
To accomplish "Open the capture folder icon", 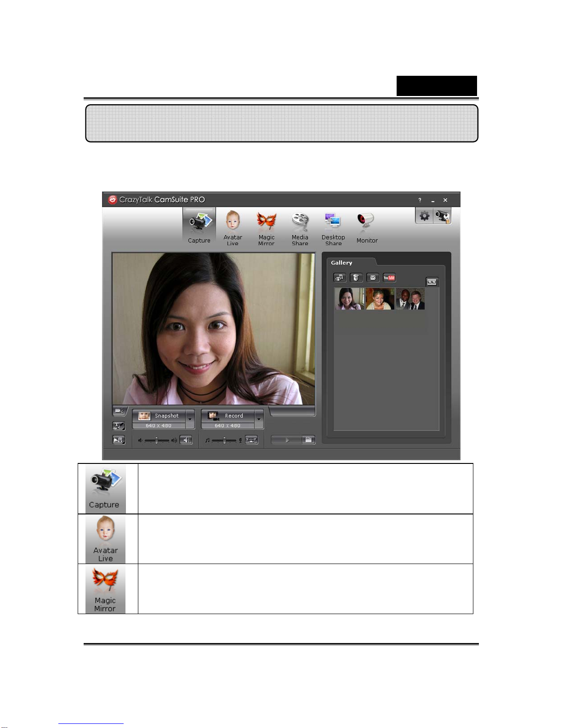I will 308,440.
